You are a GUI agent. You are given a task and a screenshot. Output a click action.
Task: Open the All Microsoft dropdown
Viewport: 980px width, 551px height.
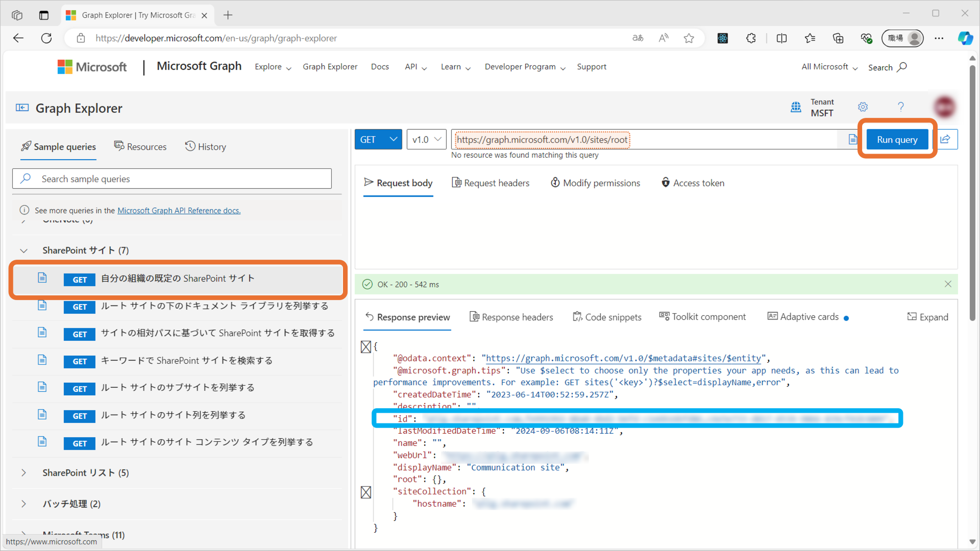(x=829, y=67)
